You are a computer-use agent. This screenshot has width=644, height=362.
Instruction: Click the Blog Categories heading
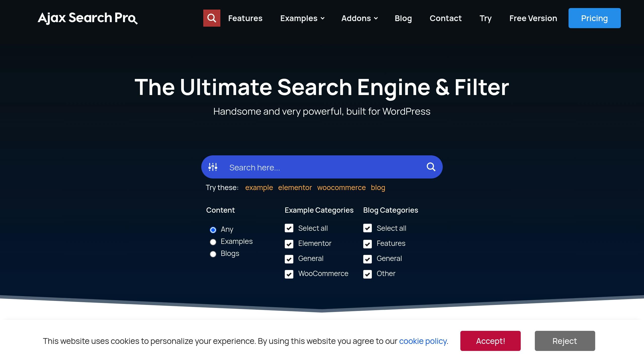390,210
